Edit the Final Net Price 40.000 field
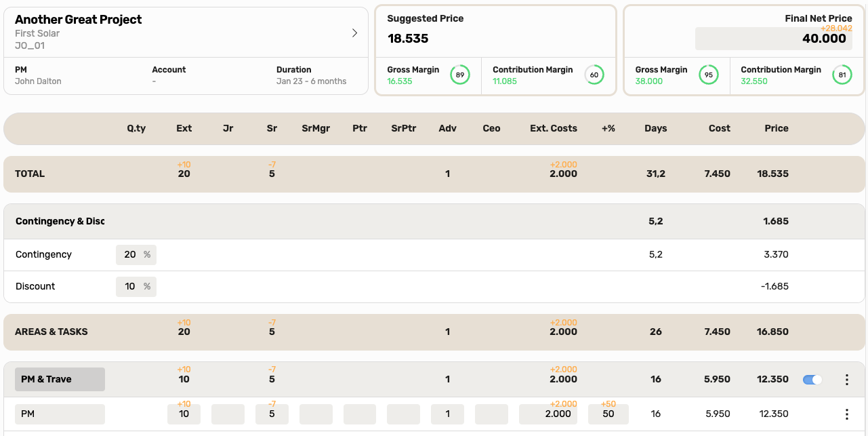868x436 pixels. [x=775, y=39]
